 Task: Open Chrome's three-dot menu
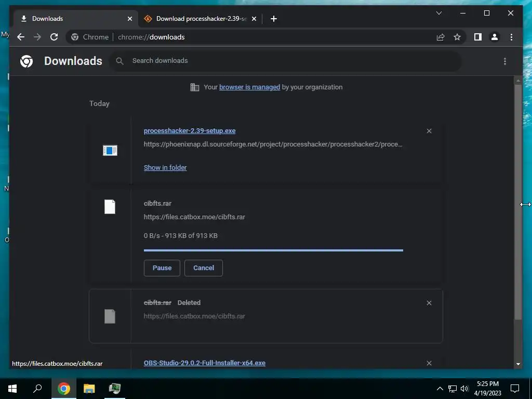(511, 37)
